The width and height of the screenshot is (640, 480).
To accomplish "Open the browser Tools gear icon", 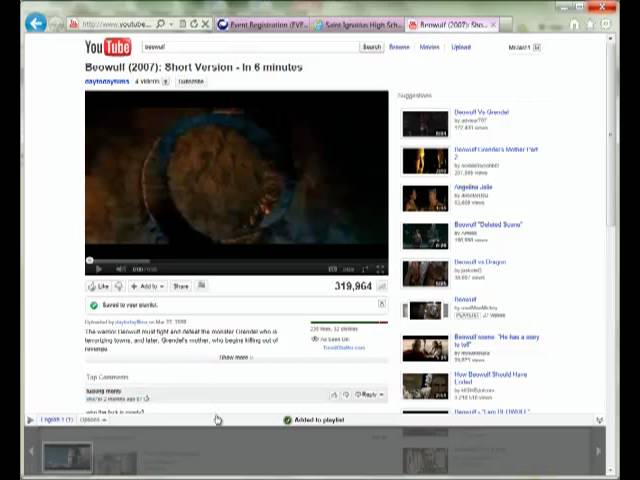I will (606, 24).
